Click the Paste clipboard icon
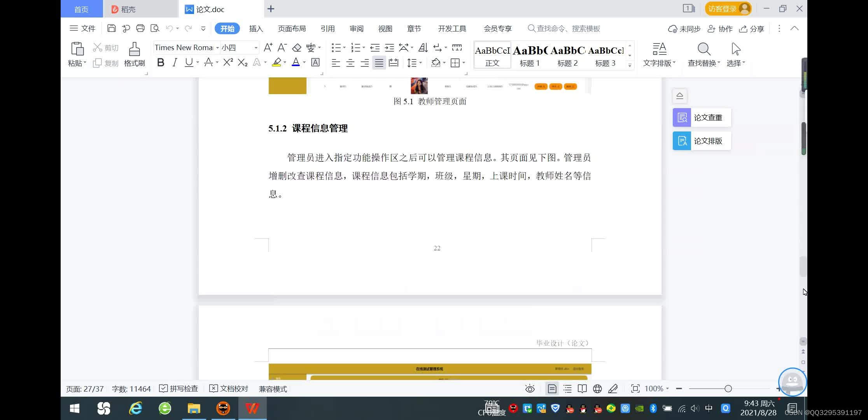 [77, 49]
